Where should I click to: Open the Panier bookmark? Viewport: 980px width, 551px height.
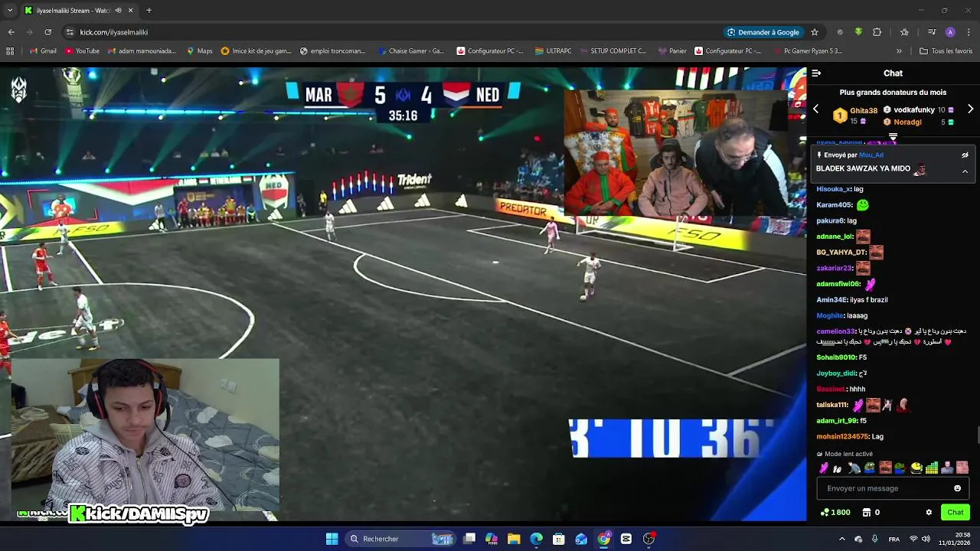click(x=672, y=51)
